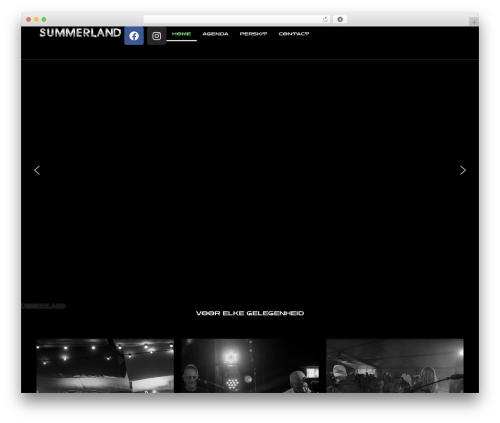The width and height of the screenshot is (500, 423).
Task: Maximize window with green button
Action: (x=44, y=19)
